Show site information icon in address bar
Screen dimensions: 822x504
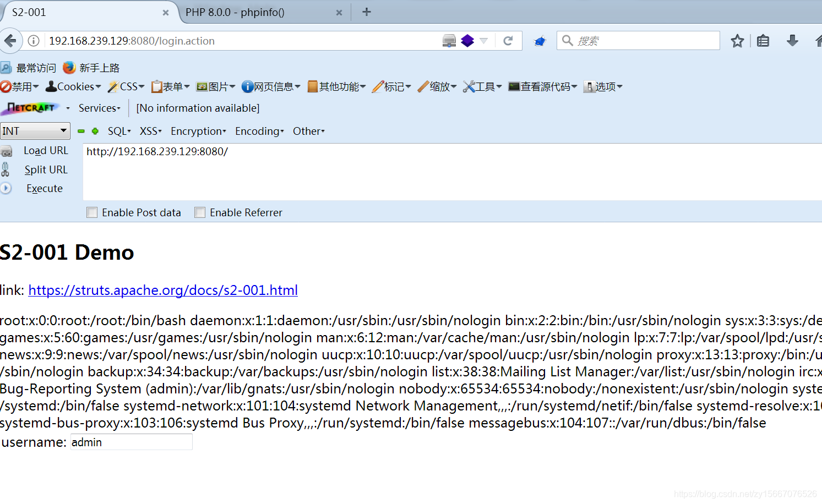point(34,41)
